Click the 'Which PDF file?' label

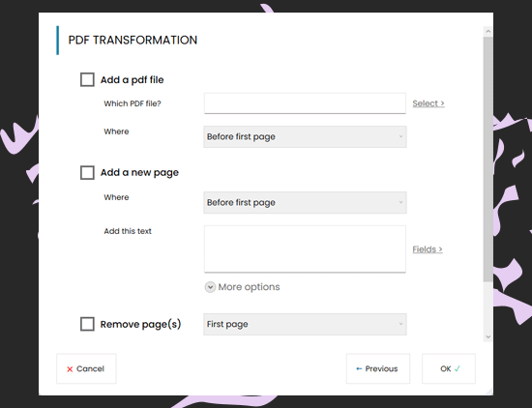(x=133, y=103)
